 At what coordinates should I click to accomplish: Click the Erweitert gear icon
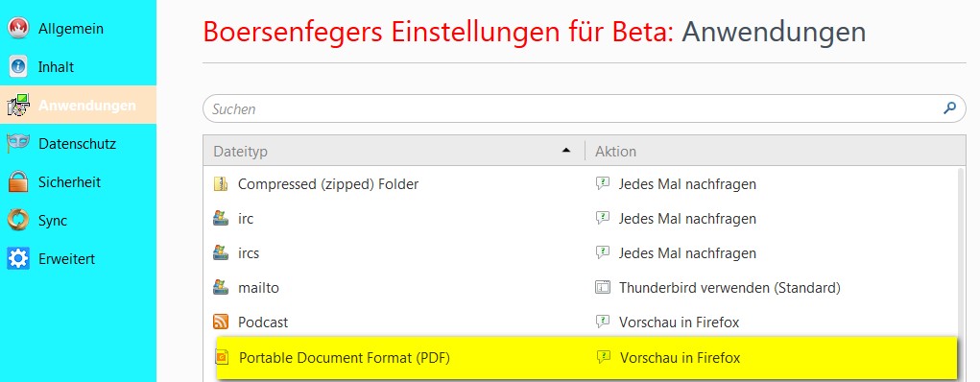point(18,258)
